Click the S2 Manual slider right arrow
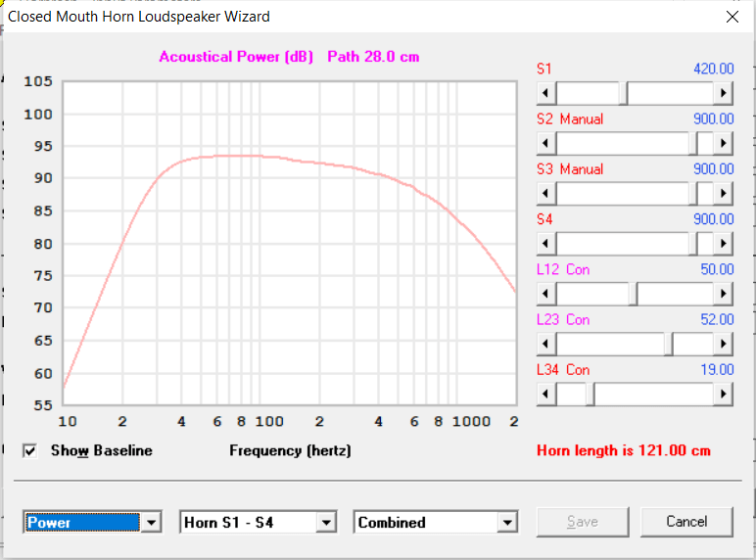Image resolution: width=756 pixels, height=560 pixels. click(723, 143)
